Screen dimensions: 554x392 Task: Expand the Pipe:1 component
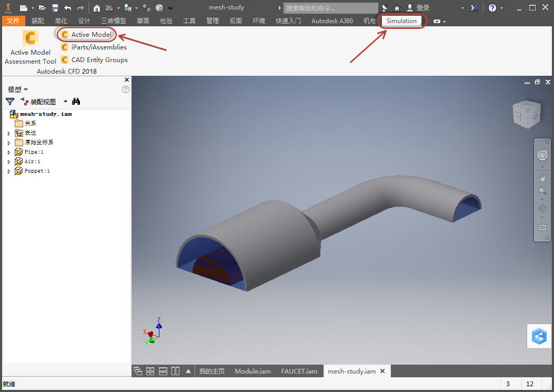[9, 153]
